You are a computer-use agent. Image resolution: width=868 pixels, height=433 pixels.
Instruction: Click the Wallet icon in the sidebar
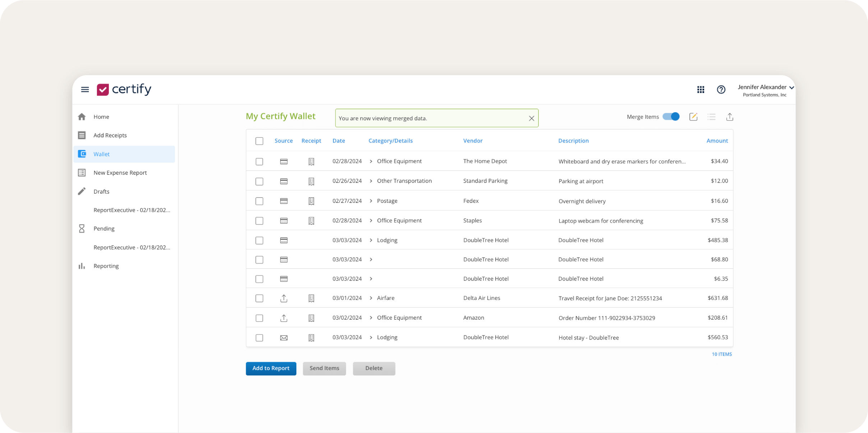click(82, 154)
